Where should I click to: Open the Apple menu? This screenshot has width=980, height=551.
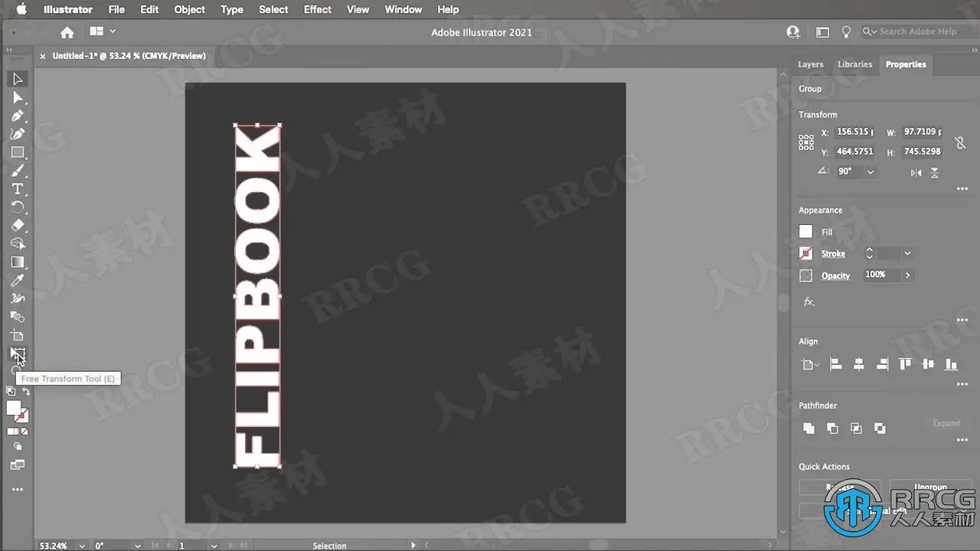(21, 9)
